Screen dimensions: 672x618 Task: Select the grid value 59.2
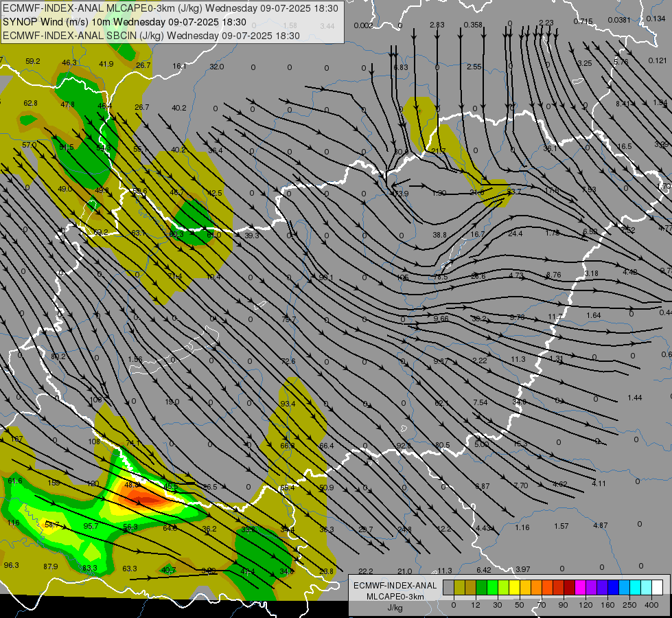(x=32, y=61)
